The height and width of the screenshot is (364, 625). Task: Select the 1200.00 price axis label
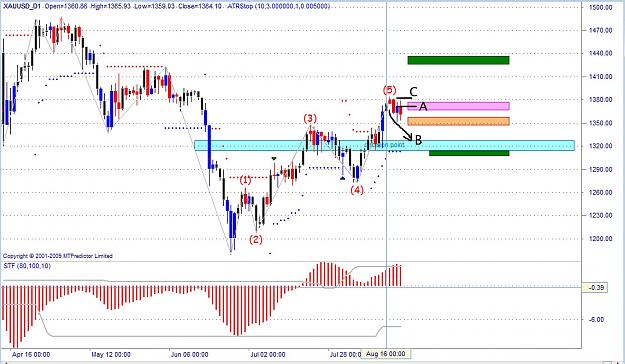[x=600, y=238]
